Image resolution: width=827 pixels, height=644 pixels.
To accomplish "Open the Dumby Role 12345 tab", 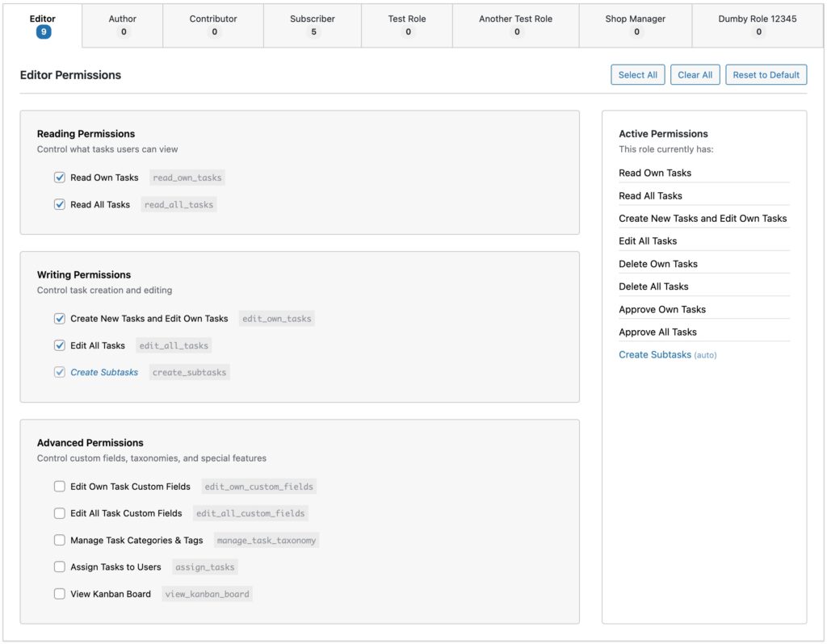I will coord(758,24).
